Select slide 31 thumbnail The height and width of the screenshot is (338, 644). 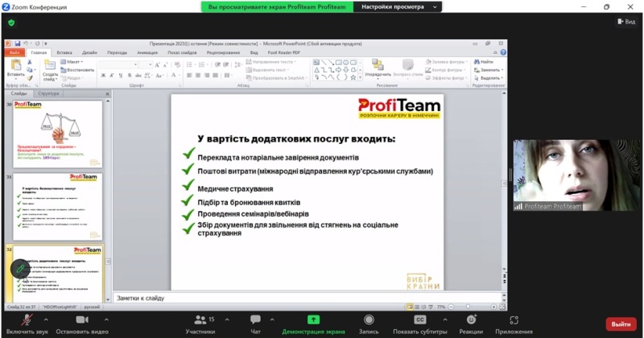coord(57,207)
